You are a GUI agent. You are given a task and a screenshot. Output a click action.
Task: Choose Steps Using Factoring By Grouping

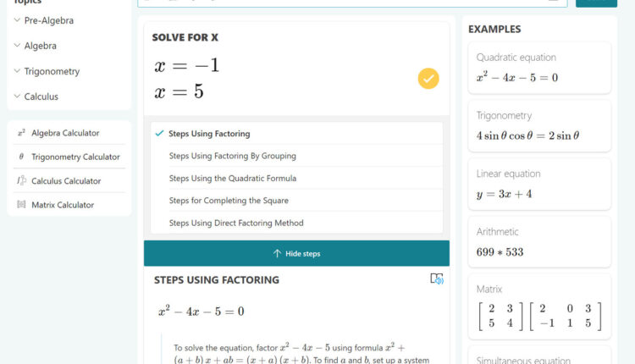click(x=232, y=156)
